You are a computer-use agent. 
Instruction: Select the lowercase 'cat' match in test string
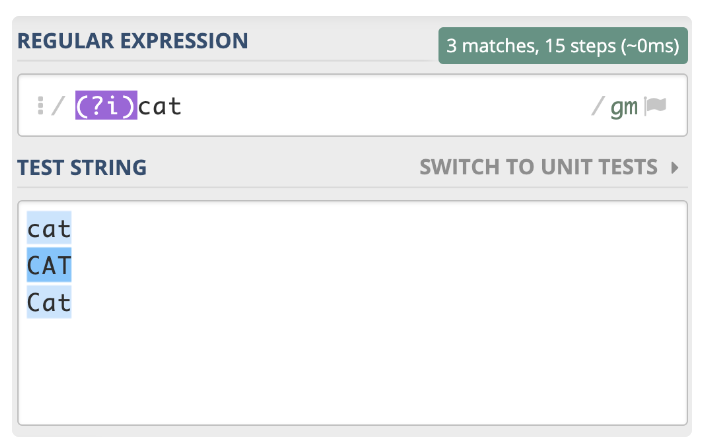coord(49,229)
